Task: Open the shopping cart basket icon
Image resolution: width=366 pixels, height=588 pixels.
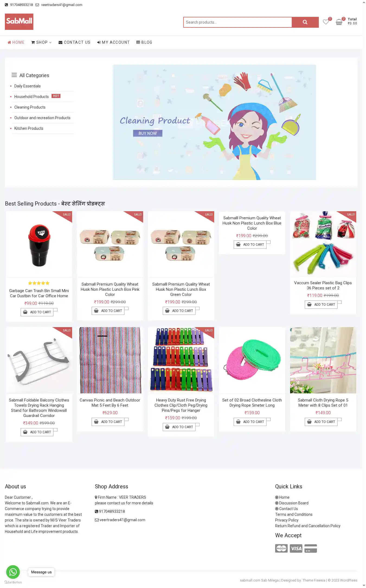Action: tap(339, 22)
